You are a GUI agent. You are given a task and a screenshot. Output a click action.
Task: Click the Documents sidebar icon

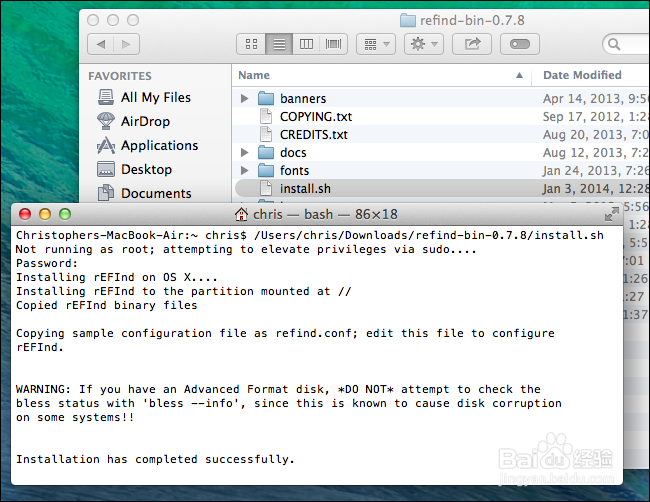click(x=106, y=193)
